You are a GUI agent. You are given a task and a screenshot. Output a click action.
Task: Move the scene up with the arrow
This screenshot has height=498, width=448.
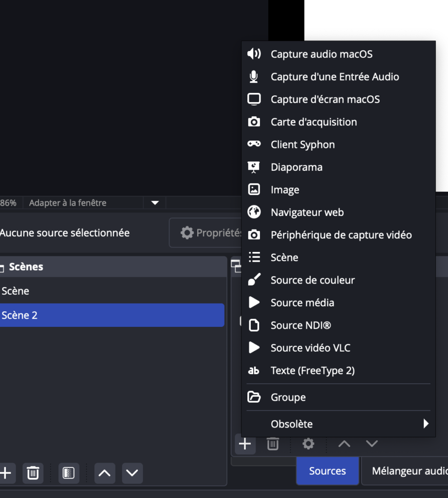pos(104,473)
